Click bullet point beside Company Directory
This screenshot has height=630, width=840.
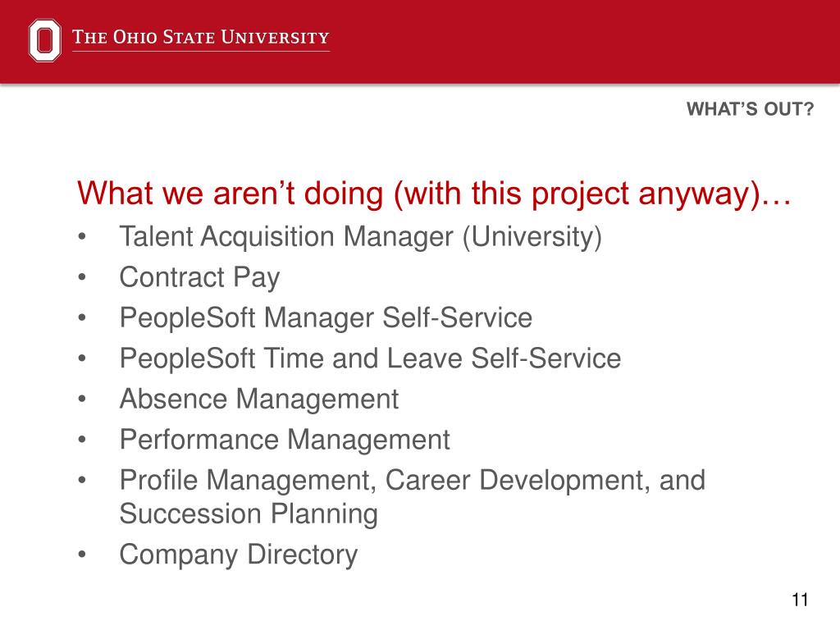pos(81,554)
